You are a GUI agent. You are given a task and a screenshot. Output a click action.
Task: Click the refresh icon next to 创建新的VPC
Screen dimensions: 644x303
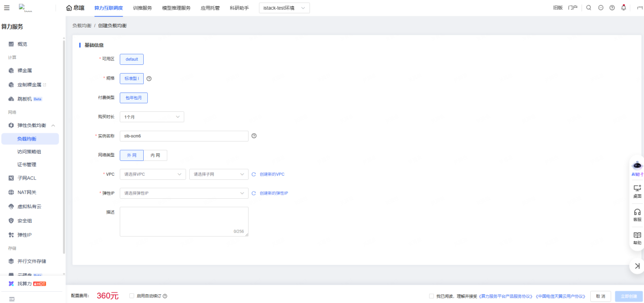[253, 174]
